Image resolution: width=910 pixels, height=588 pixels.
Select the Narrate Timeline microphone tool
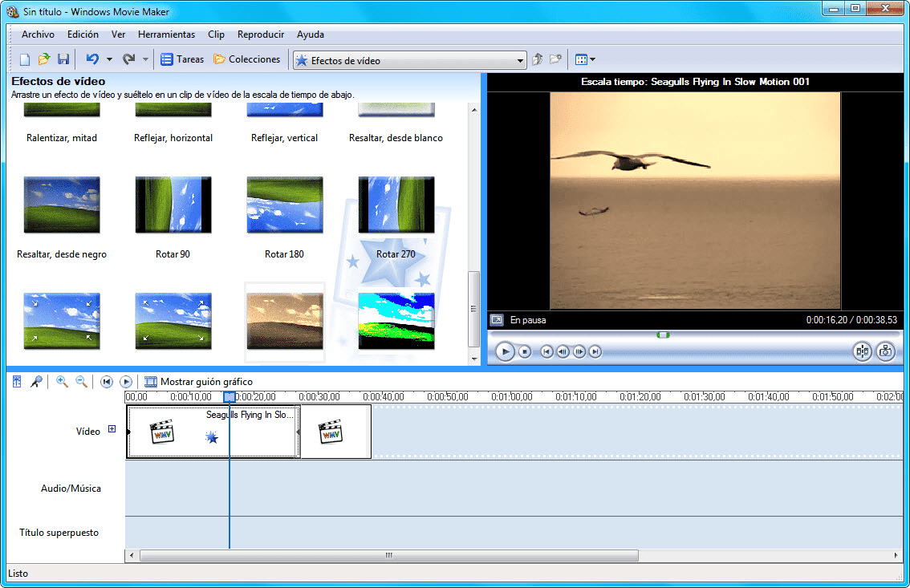tap(37, 381)
